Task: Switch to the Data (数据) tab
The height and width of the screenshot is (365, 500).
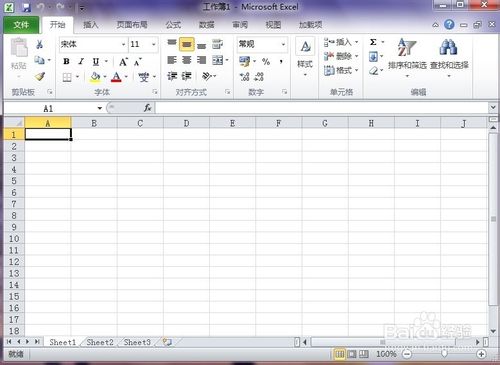Action: click(207, 25)
